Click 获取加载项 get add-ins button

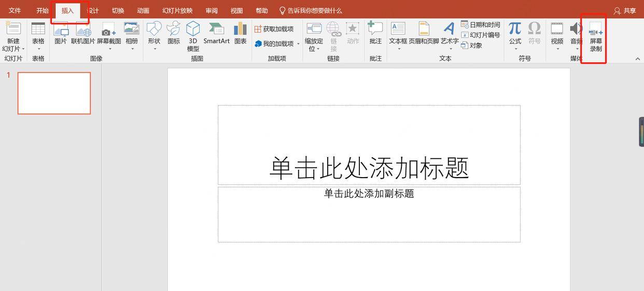coord(274,29)
